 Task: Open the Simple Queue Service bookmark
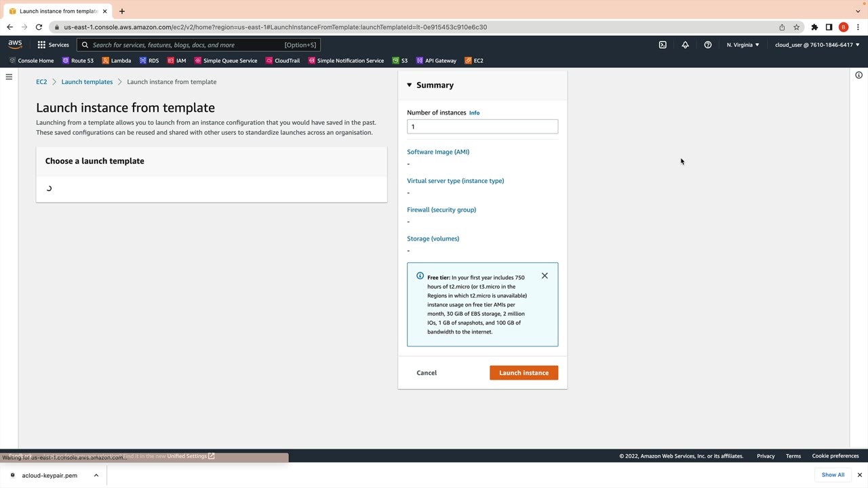click(226, 60)
